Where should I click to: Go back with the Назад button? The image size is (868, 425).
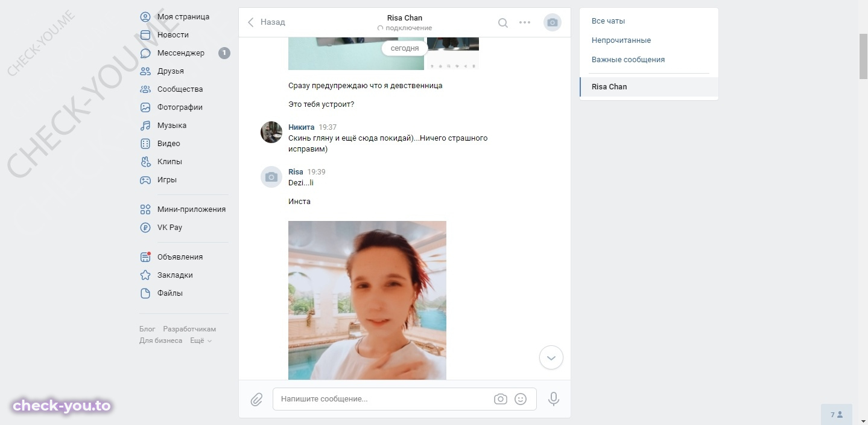tap(266, 22)
